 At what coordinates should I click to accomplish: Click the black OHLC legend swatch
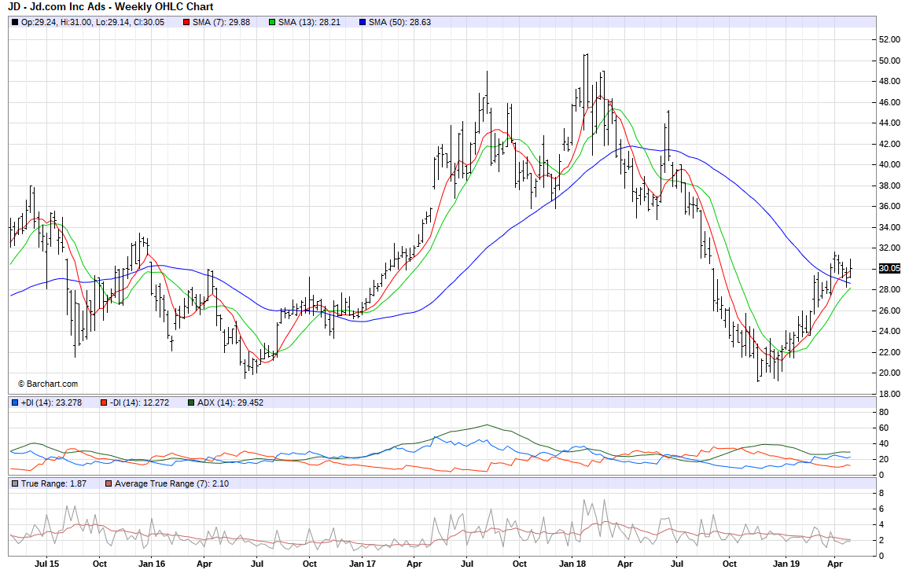(15, 22)
